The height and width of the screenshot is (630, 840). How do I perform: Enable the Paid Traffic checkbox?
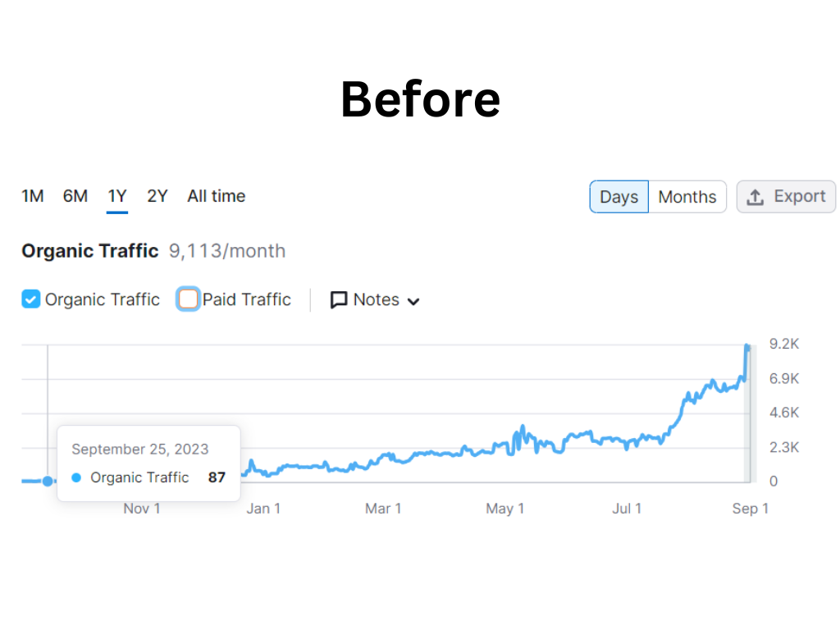coord(189,299)
